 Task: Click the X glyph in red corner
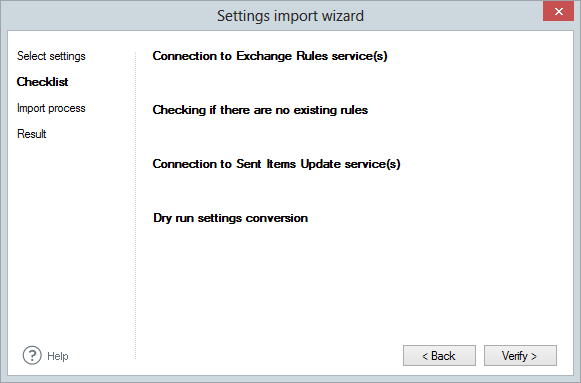(559, 11)
